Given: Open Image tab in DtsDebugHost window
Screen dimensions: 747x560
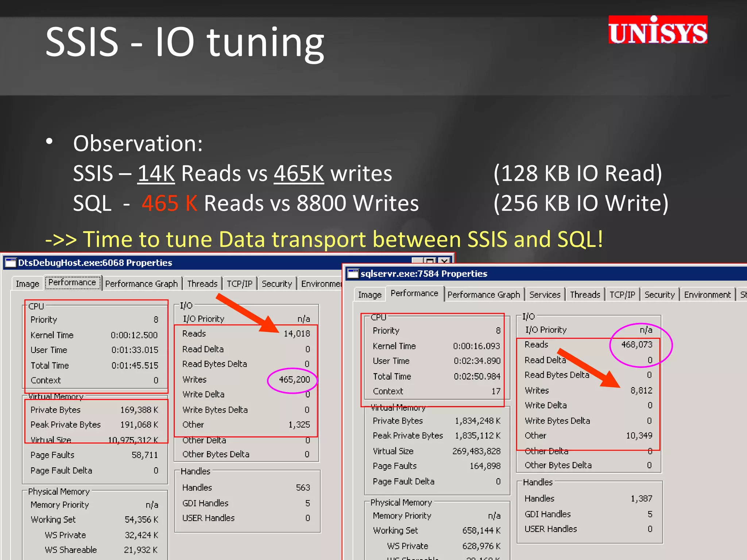Looking at the screenshot, I should click(x=27, y=284).
